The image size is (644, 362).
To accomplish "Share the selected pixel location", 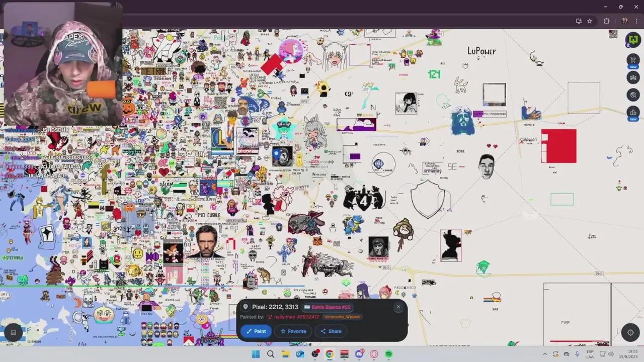I will [331, 331].
